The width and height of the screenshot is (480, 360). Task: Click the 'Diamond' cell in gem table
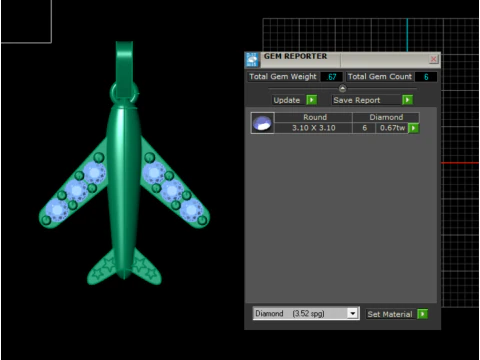(386, 117)
